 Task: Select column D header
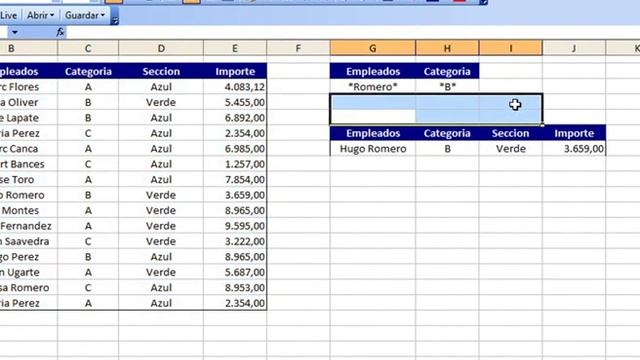161,48
